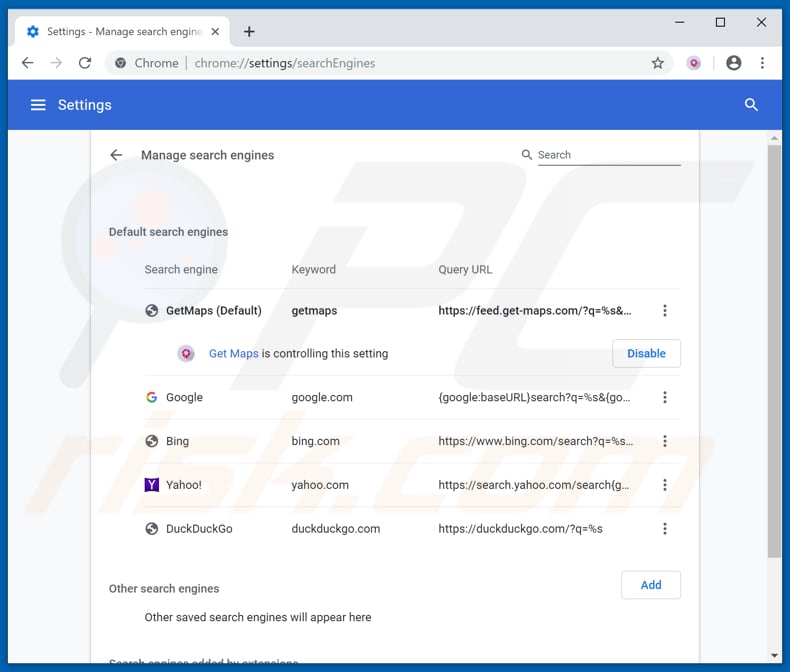Click the Google logo icon in list
This screenshot has height=672, width=790.
pyautogui.click(x=151, y=397)
